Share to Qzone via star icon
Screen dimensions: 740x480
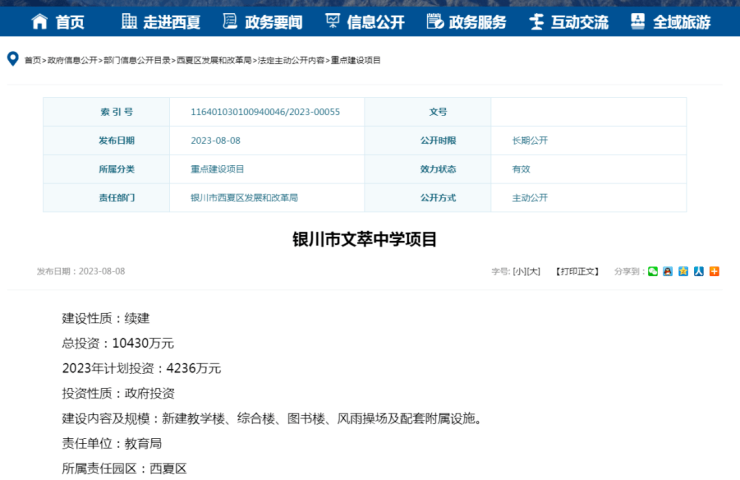point(683,271)
